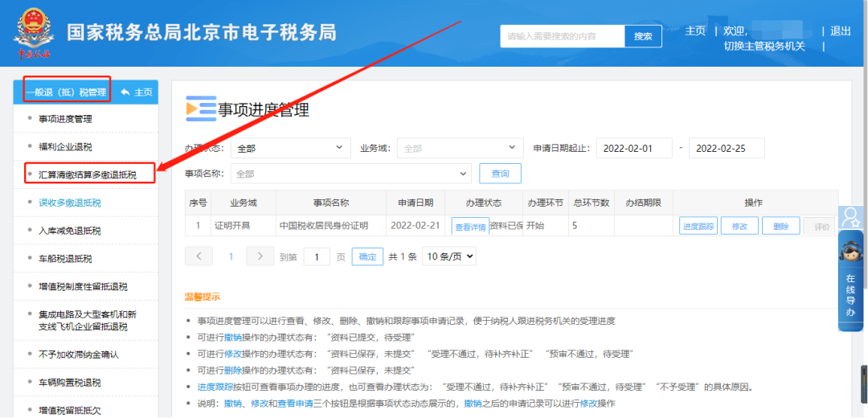Click the 办结期限 column header
Image resolution: width=868 pixels, height=418 pixels.
[644, 203]
